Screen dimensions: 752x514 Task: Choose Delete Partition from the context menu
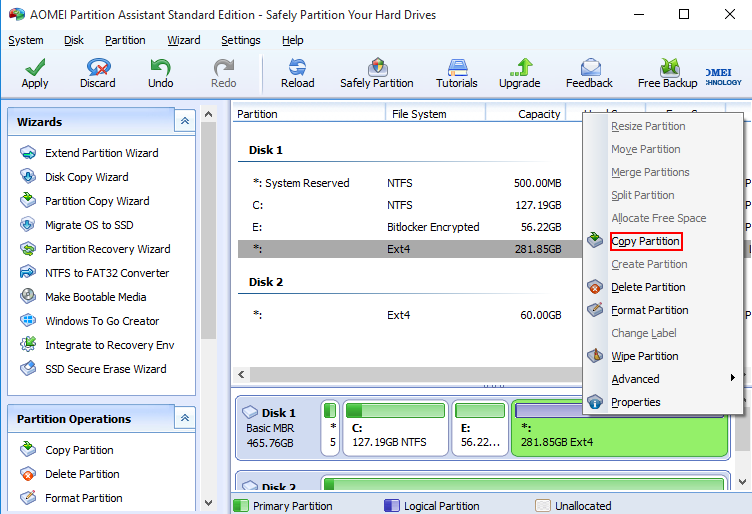coord(648,287)
